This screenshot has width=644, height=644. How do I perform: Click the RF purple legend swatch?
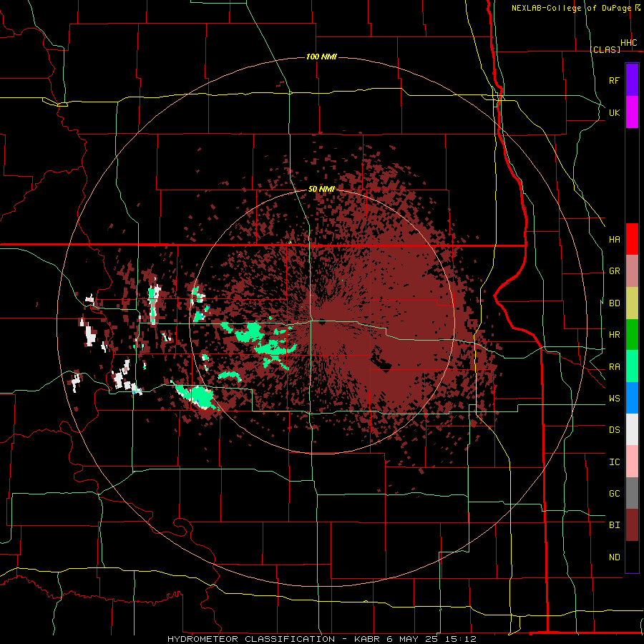[x=632, y=80]
